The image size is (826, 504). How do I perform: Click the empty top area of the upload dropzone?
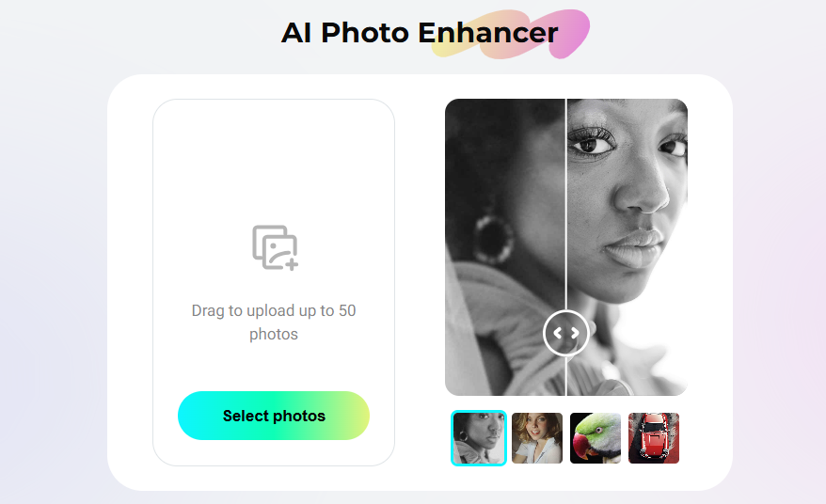pyautogui.click(x=274, y=158)
